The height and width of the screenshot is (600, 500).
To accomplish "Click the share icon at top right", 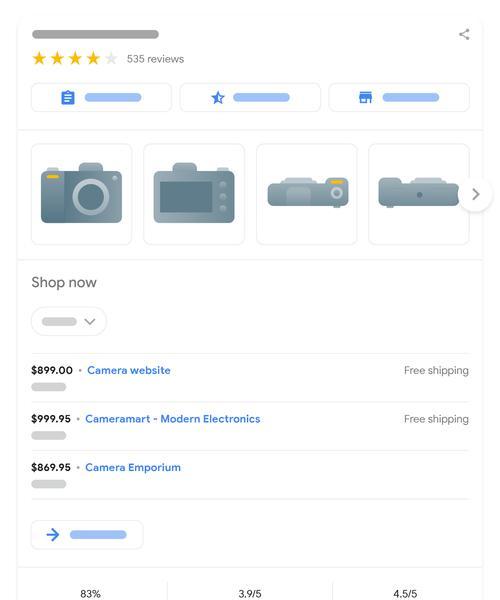I will [x=464, y=34].
